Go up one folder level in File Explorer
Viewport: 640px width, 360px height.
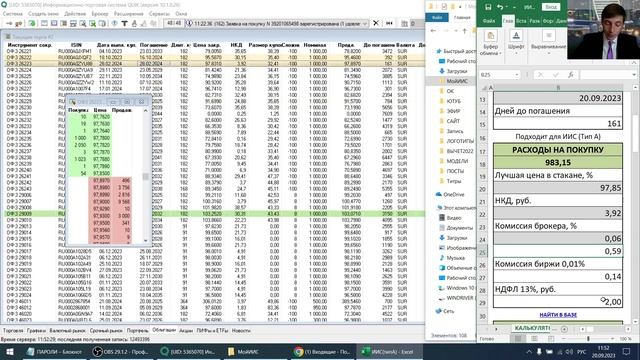coord(464,31)
